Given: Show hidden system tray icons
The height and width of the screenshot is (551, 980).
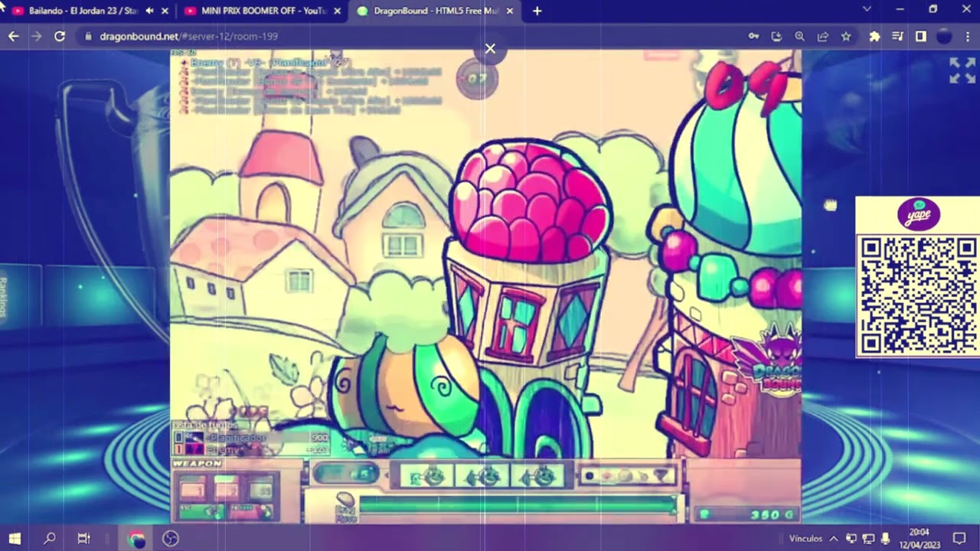Looking at the screenshot, I should coord(834,538).
